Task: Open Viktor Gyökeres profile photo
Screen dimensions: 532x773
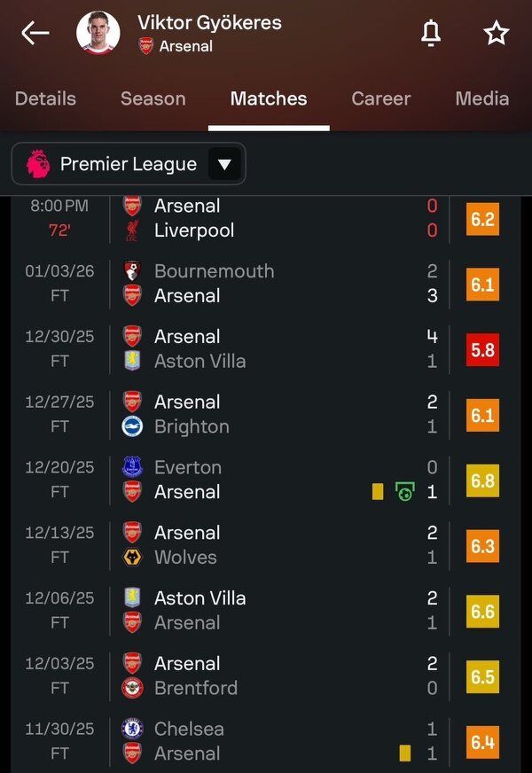Action: [98, 34]
